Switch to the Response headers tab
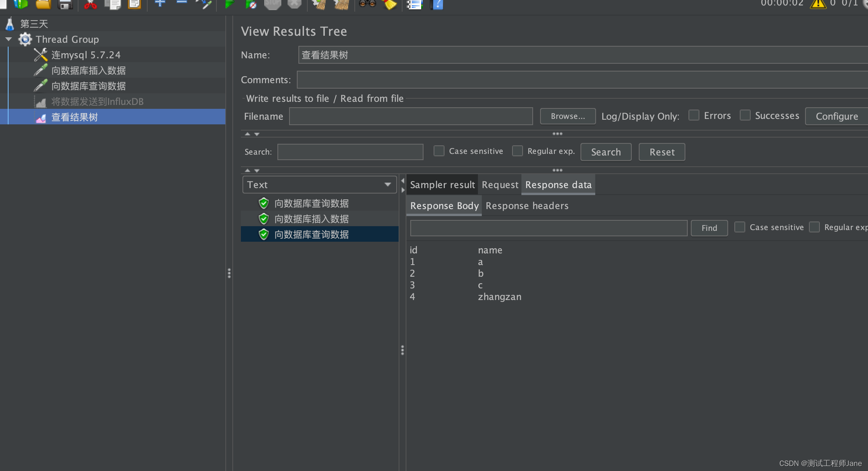The width and height of the screenshot is (868, 471). (526, 205)
